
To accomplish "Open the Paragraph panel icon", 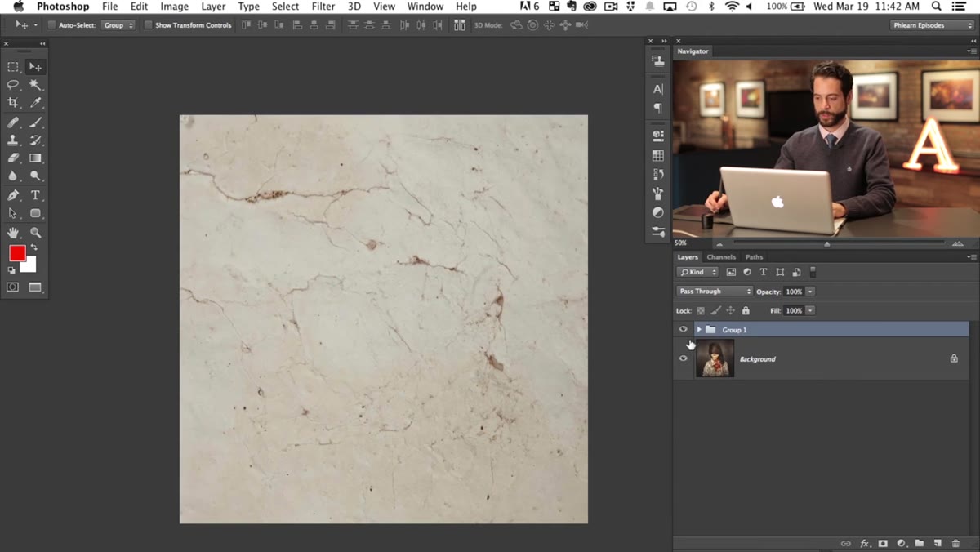I will click(658, 108).
